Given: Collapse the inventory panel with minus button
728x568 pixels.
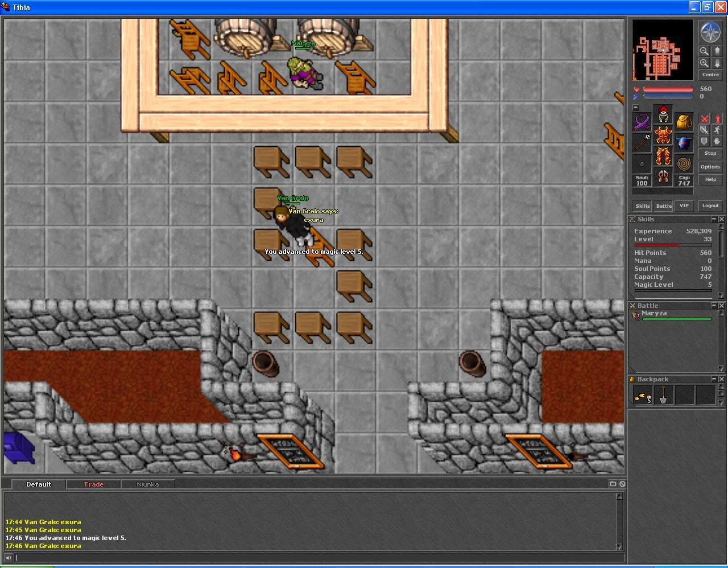Looking at the screenshot, I should [x=636, y=108].
